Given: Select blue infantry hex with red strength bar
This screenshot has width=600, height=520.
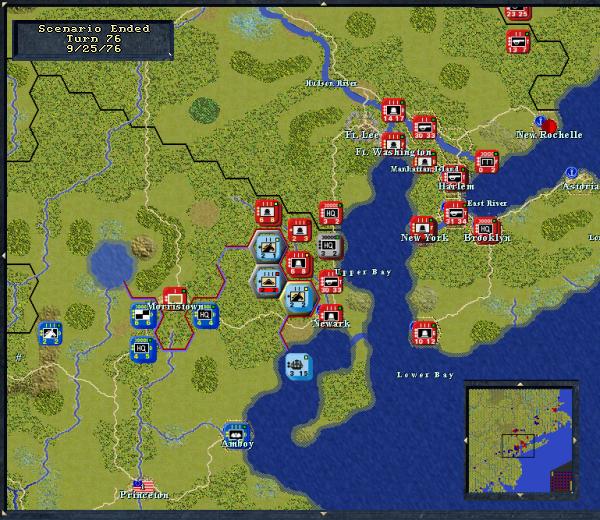Looking at the screenshot, I should pyautogui.click(x=268, y=280).
